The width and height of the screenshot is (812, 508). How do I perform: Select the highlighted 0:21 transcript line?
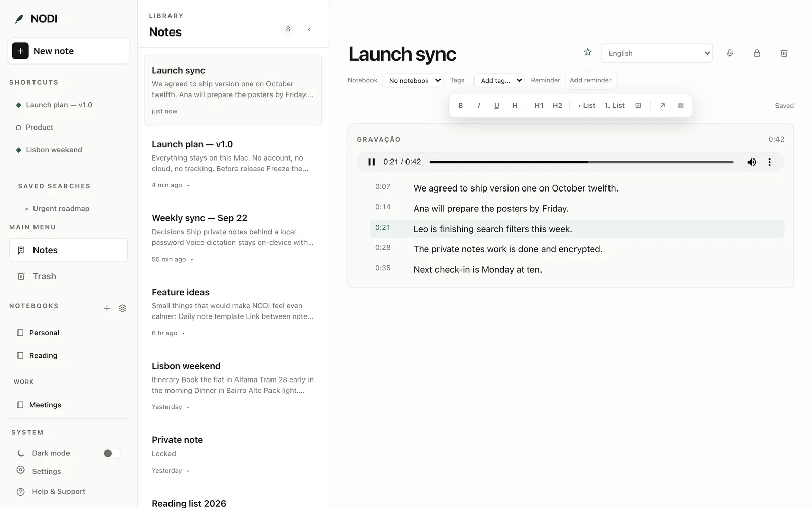click(577, 229)
